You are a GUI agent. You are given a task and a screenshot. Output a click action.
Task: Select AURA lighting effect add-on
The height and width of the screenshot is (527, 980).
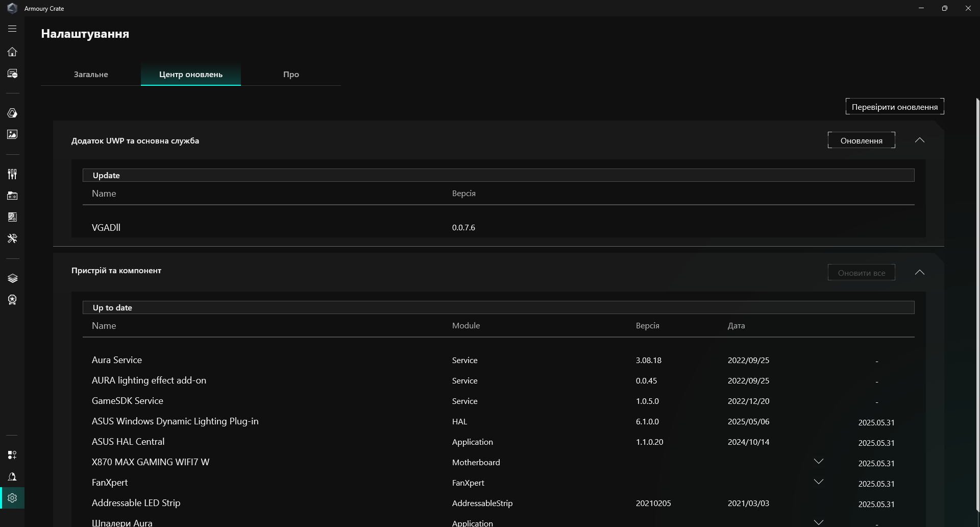point(149,380)
